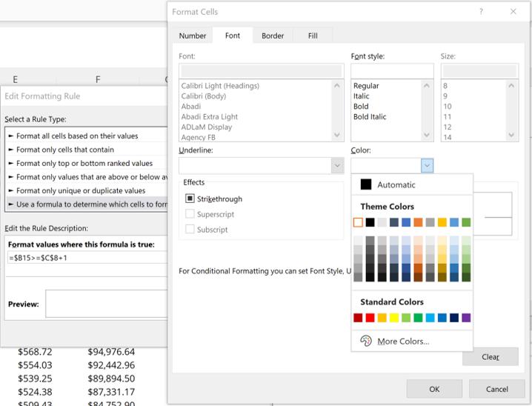Choose Calibri (Body) font
Image resolution: width=532 pixels, height=406 pixels.
[x=204, y=96]
